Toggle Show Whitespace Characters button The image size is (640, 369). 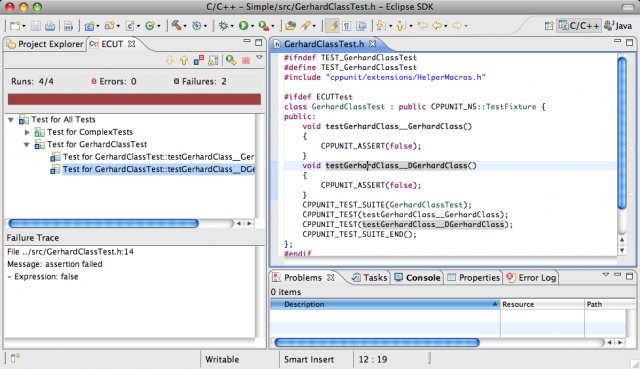point(347,26)
